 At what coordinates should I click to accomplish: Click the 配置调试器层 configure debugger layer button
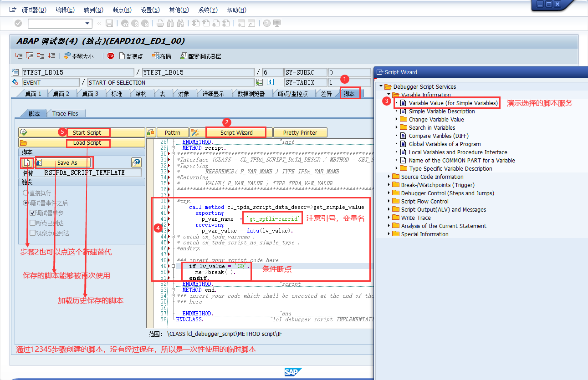coord(201,56)
